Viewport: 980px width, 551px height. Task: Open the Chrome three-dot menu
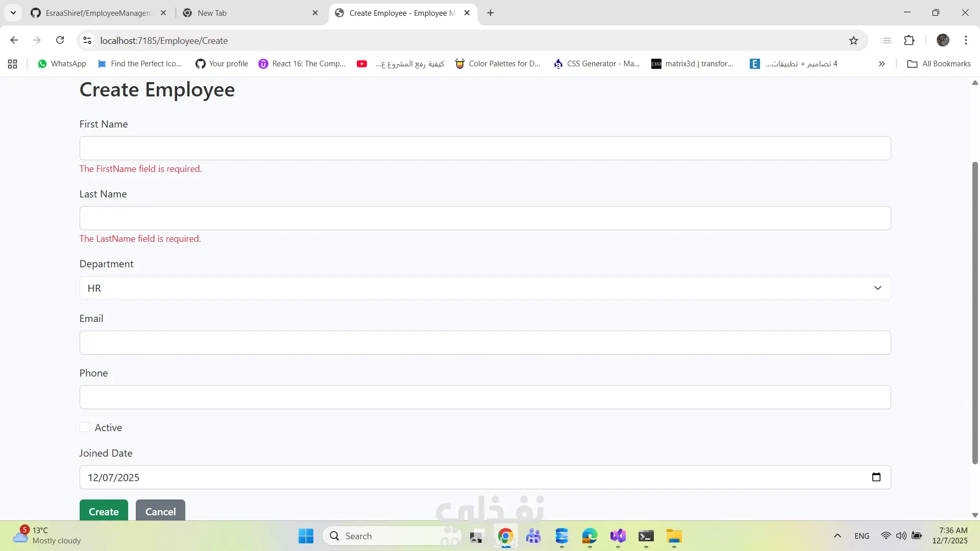pos(966,40)
